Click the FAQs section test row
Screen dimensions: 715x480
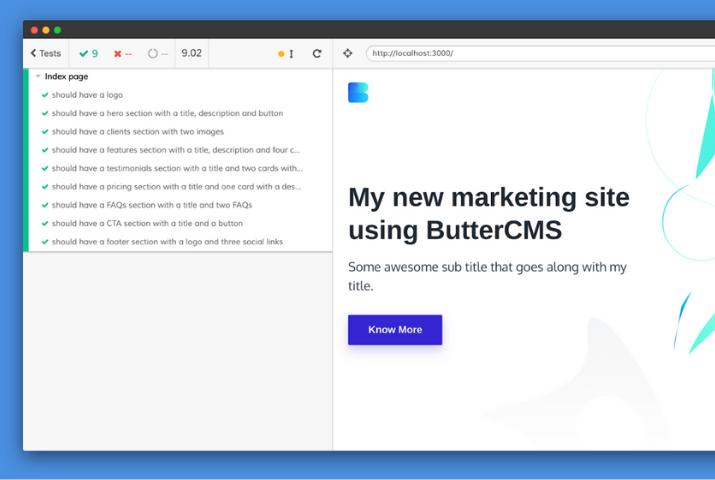152,205
